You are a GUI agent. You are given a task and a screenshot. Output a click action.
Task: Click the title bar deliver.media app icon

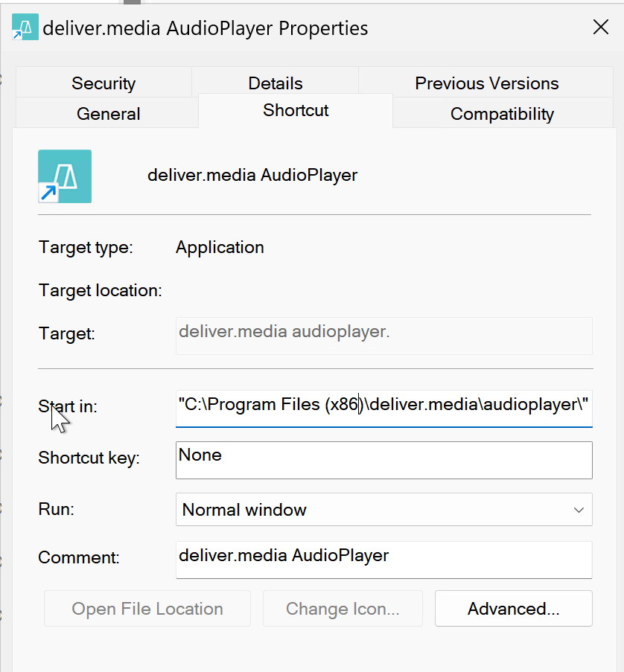coord(25,27)
